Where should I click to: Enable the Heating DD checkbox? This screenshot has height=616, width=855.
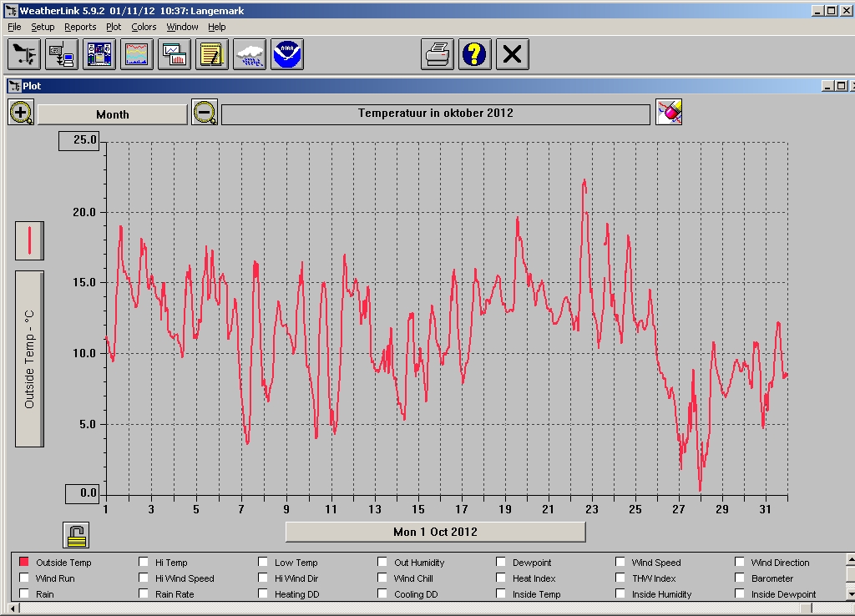point(263,593)
